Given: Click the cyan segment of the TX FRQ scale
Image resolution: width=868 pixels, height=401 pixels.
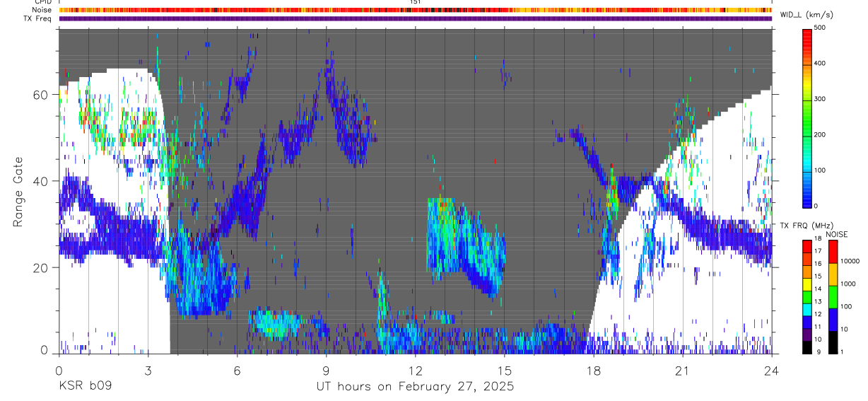Looking at the screenshot, I should tap(807, 310).
